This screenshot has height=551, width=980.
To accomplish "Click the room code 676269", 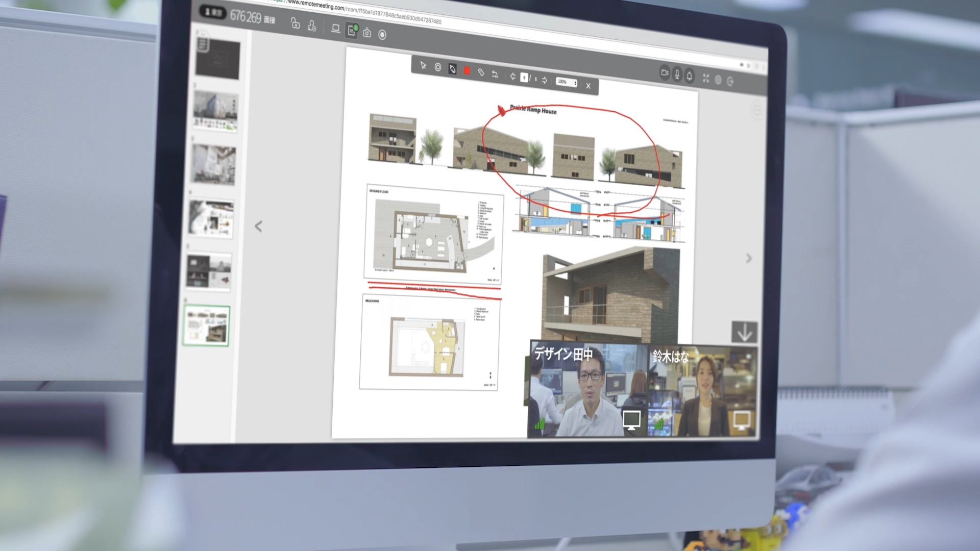I will (246, 16).
